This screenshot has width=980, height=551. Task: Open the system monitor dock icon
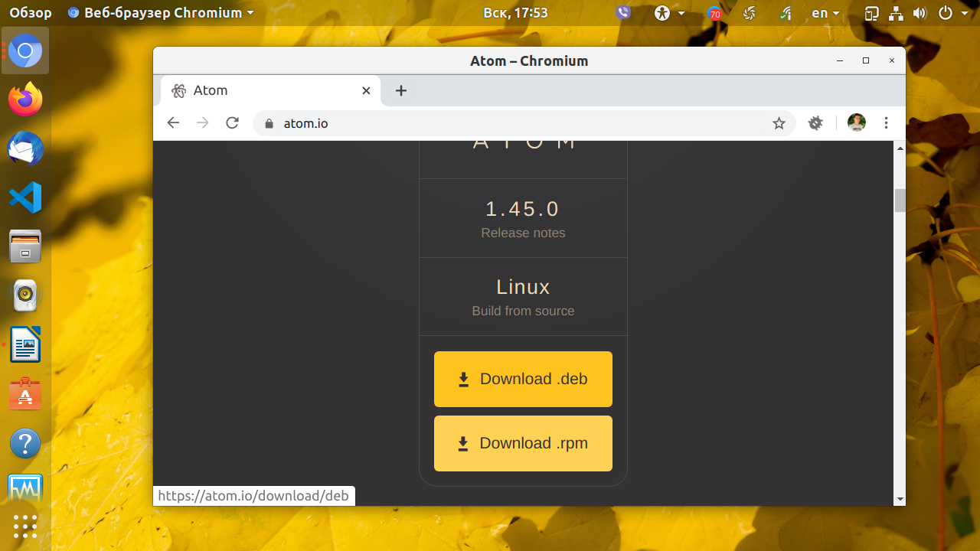[25, 489]
